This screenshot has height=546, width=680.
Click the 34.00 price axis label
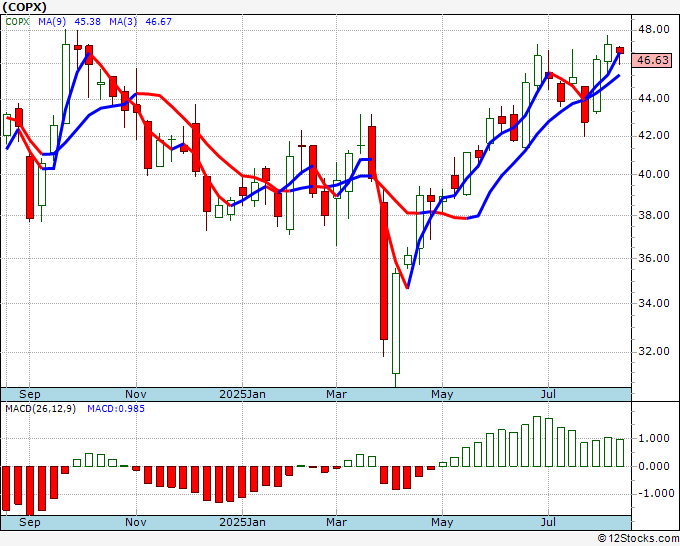tap(654, 303)
